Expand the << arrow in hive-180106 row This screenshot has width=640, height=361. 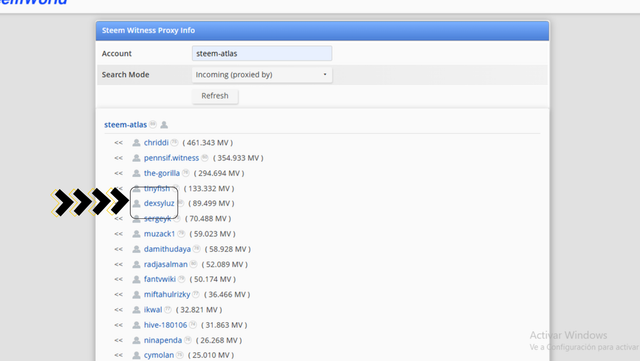(118, 325)
